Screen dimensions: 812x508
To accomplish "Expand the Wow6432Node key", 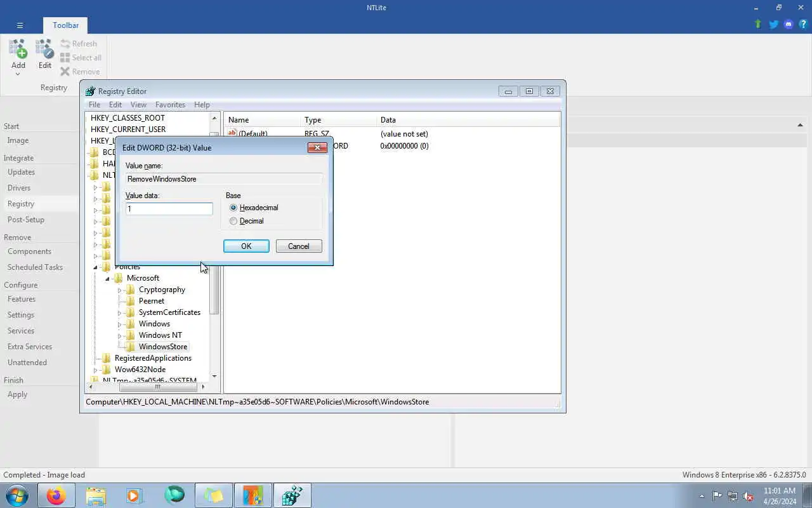I will pos(96,370).
